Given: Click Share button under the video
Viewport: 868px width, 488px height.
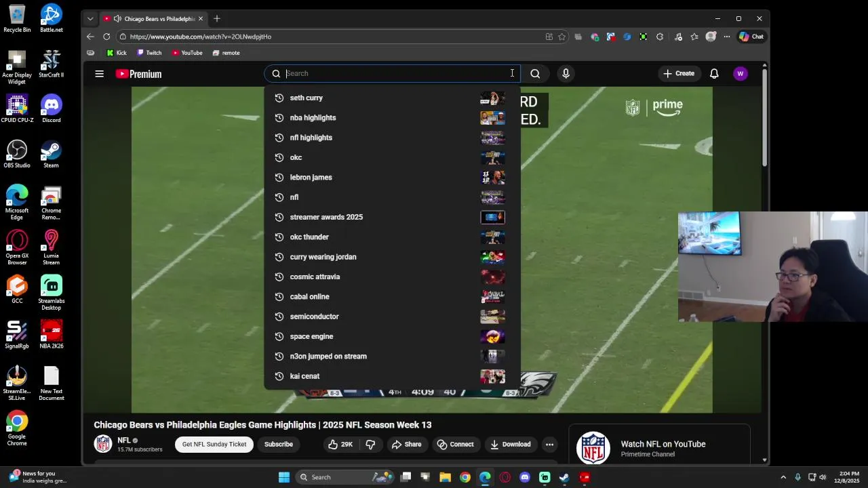Looking at the screenshot, I should (x=406, y=445).
